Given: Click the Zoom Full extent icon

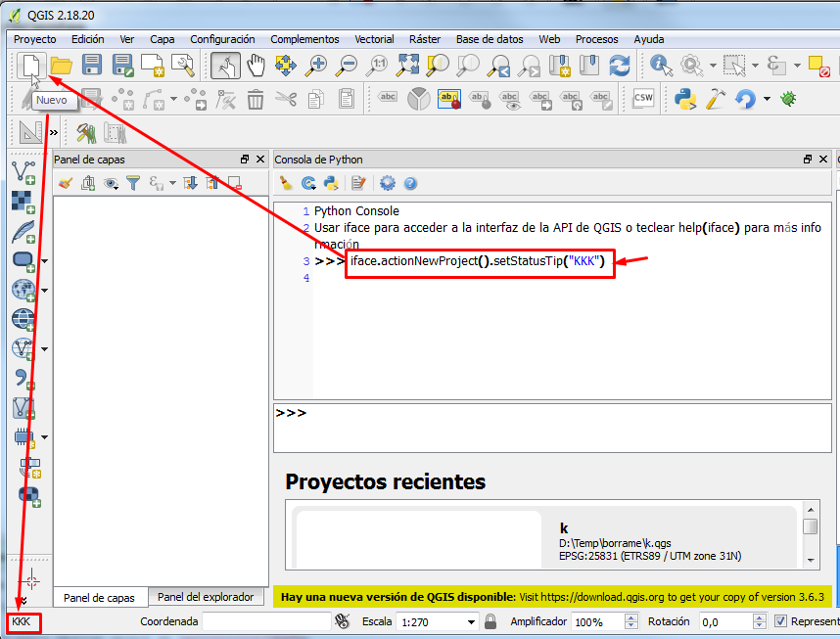Looking at the screenshot, I should (407, 65).
